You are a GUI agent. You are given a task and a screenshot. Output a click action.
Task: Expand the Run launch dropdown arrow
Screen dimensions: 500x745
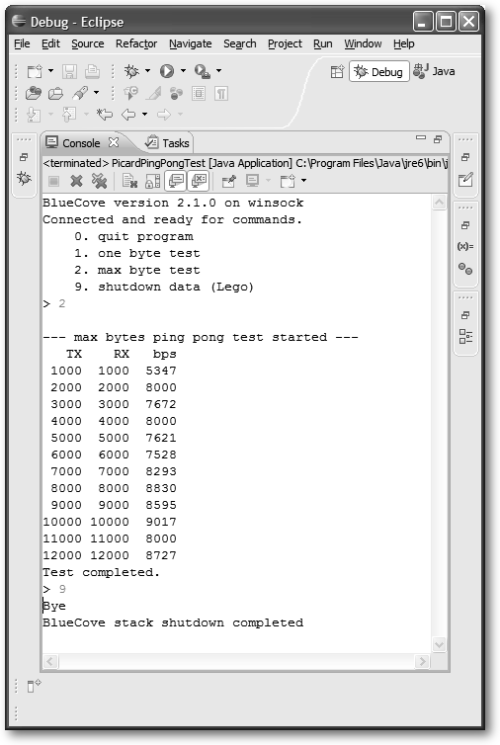coord(183,71)
